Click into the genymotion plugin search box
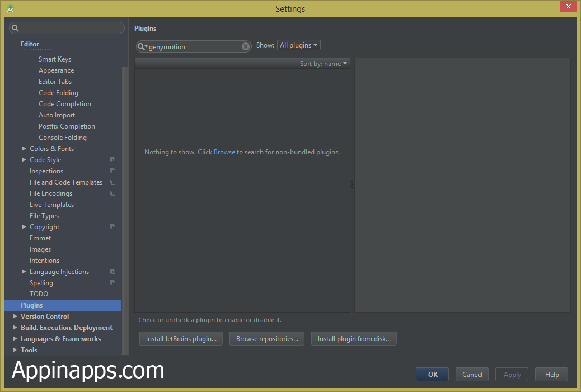Screen dimensions: 581x392 pos(194,46)
